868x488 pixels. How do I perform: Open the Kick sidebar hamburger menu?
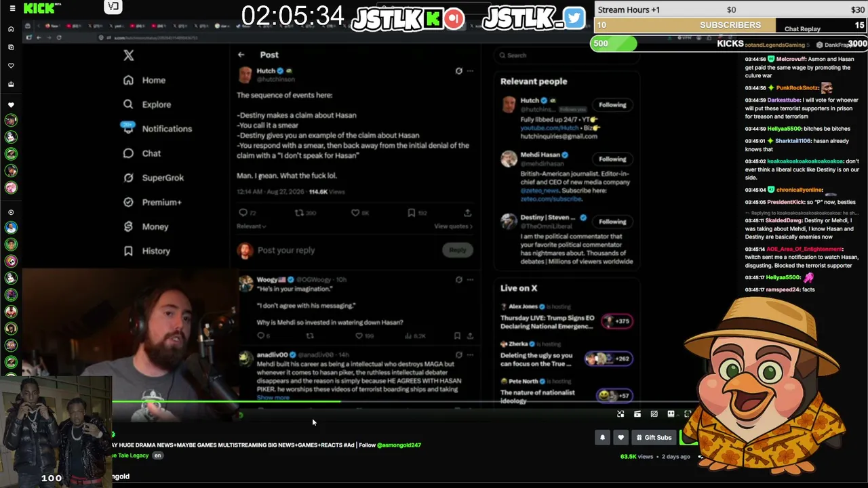(x=12, y=8)
